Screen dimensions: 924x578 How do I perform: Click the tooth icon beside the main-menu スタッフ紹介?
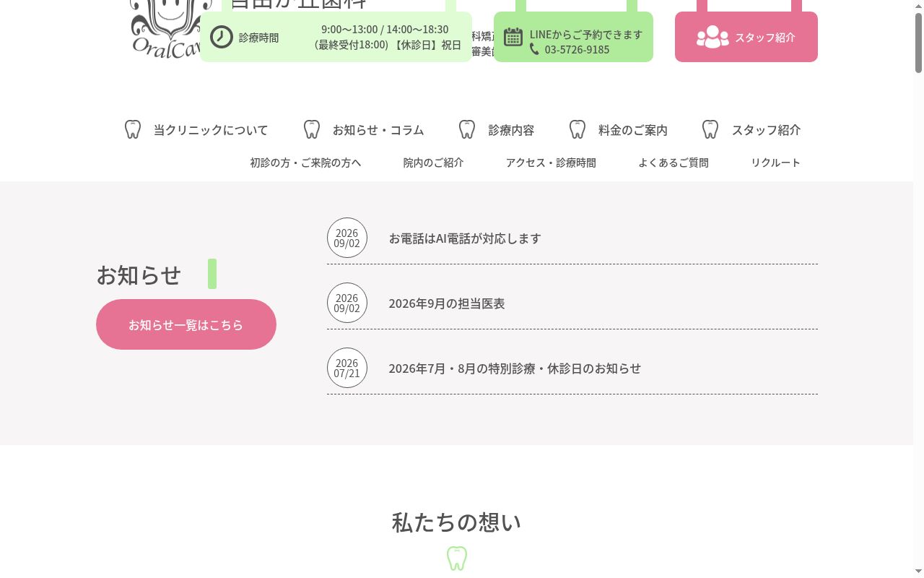tap(710, 129)
